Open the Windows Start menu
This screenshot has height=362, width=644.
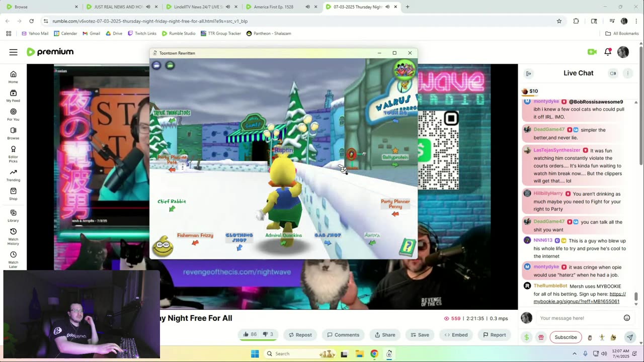(255, 353)
